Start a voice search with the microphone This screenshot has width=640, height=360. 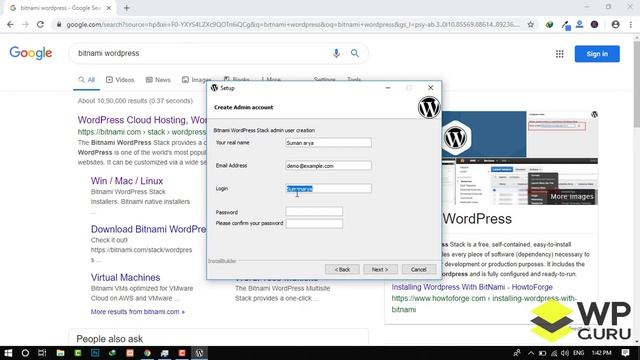[336, 53]
